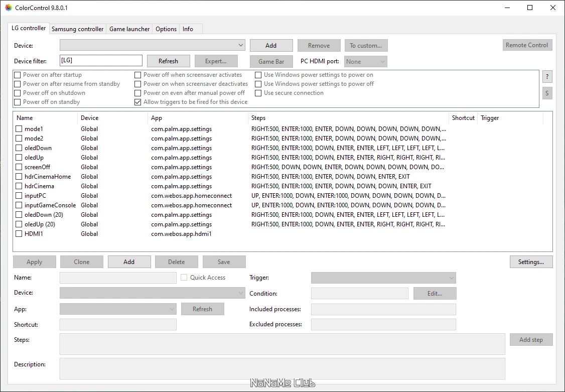Image resolution: width=565 pixels, height=392 pixels.
Task: Click the 'S' button beside options panel
Action: [x=547, y=93]
